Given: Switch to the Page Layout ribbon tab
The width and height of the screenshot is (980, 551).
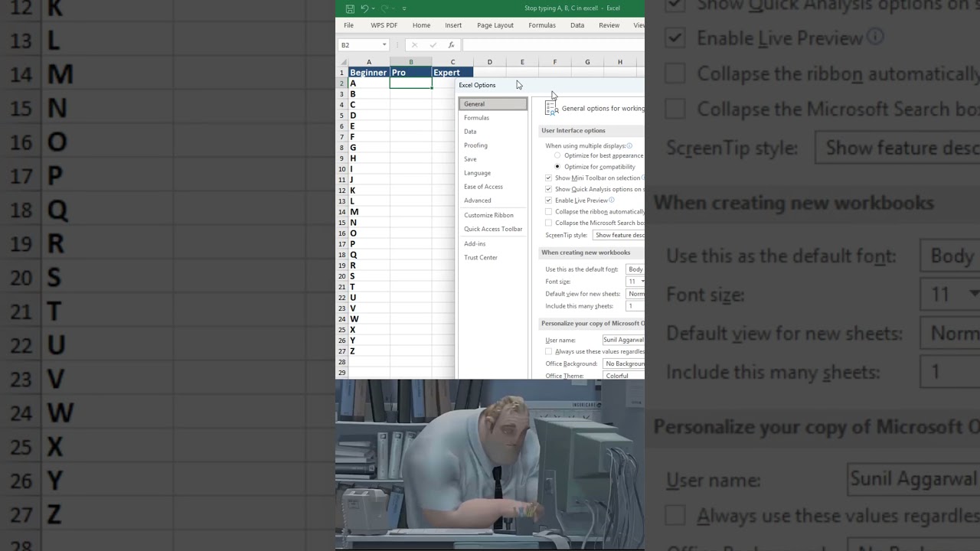Looking at the screenshot, I should 495,25.
